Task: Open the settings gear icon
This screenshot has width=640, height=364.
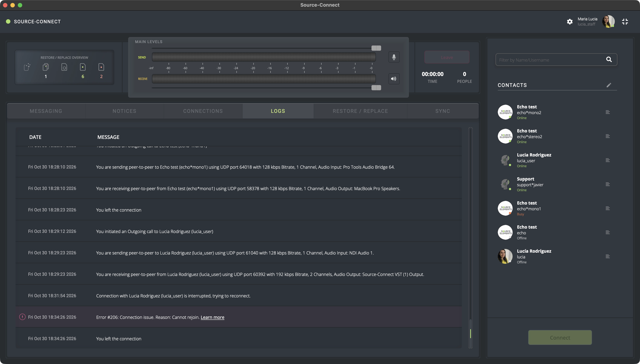Action: pos(570,22)
